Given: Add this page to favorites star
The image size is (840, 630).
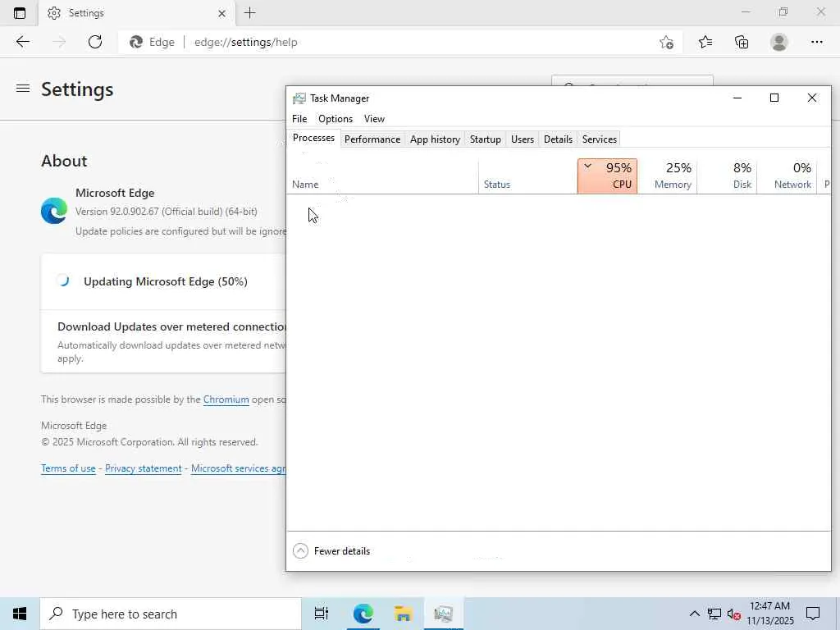Looking at the screenshot, I should pos(666,43).
